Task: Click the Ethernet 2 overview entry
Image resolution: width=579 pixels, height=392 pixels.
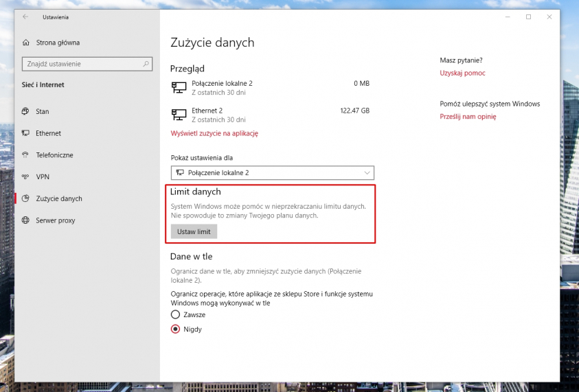Action: click(x=271, y=115)
